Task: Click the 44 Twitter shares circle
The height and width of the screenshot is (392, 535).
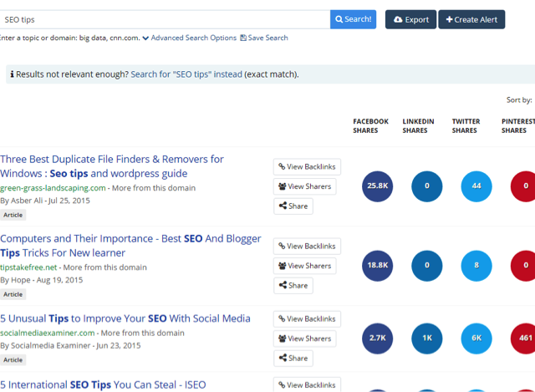Action: point(476,186)
